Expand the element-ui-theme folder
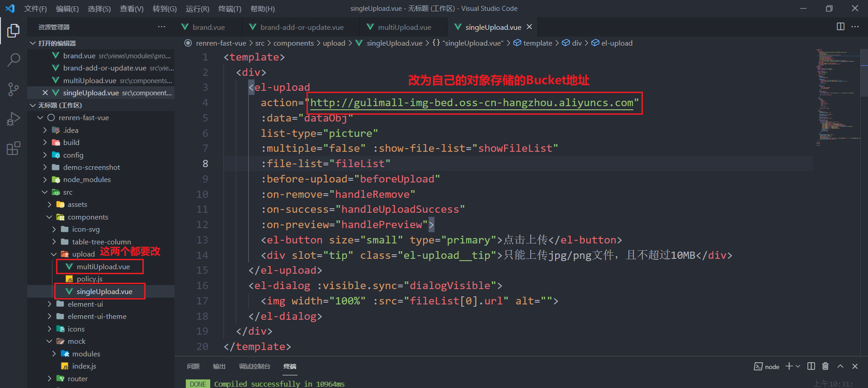Image resolution: width=868 pixels, height=388 pixels. pos(101,316)
